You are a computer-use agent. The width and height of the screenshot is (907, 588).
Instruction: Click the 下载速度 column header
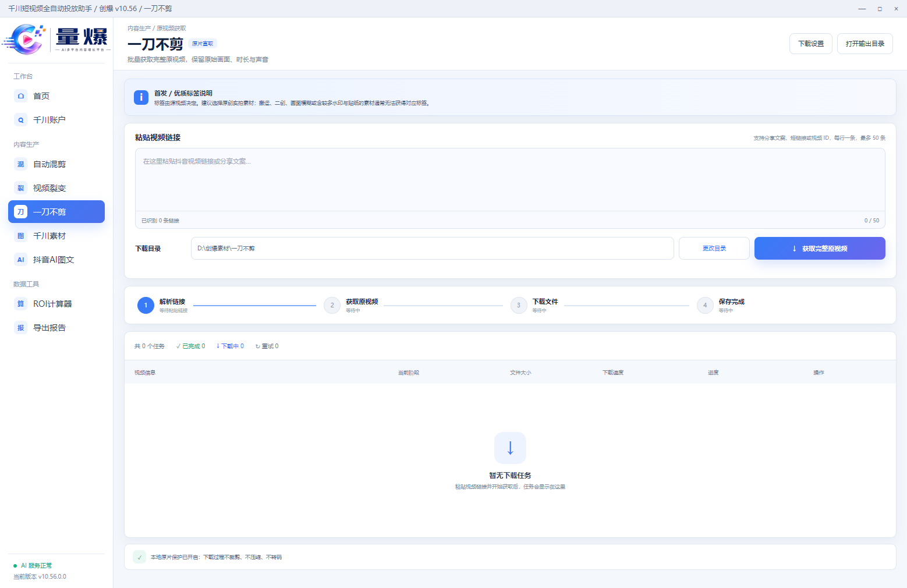click(613, 373)
